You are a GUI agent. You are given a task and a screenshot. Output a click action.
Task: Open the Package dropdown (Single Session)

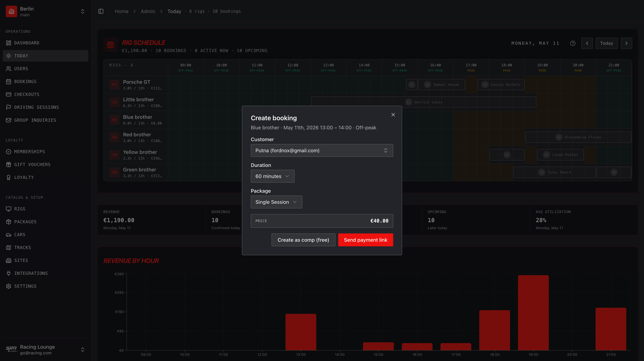click(x=276, y=202)
